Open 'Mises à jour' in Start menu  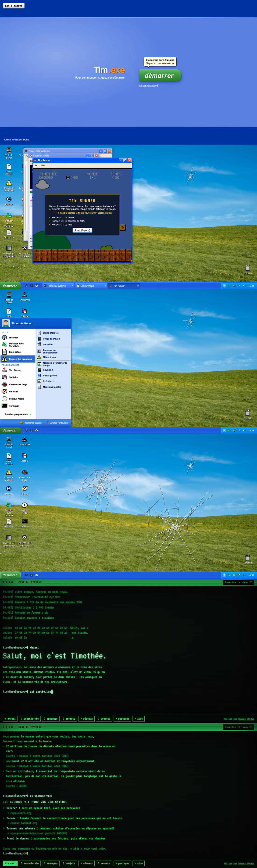(x=53, y=357)
